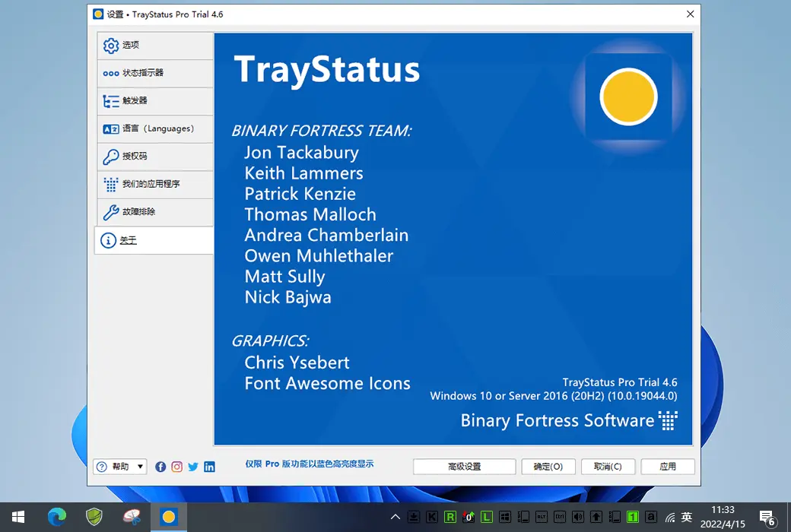Click the 取消(C) cancel button
Screen dimensions: 791x532
point(608,467)
